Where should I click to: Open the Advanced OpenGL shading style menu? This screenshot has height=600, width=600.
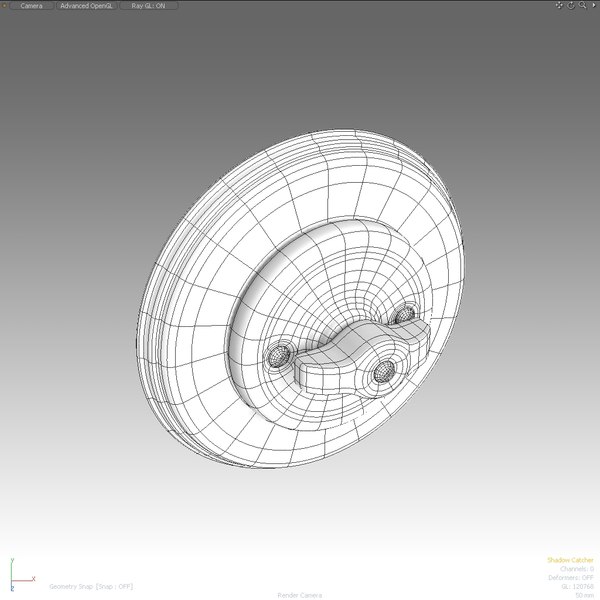tap(86, 6)
